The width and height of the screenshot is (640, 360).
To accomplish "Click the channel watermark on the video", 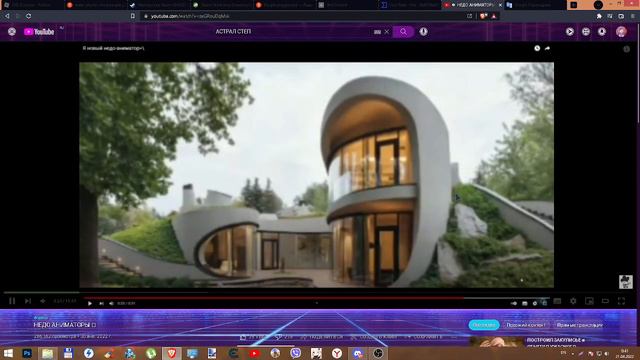I will [626, 282].
